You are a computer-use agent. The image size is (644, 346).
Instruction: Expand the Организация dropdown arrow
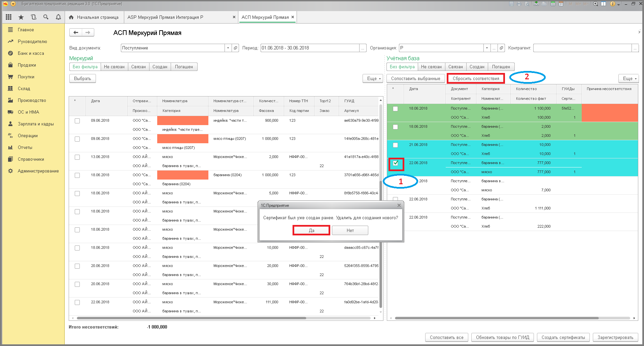[x=487, y=48]
